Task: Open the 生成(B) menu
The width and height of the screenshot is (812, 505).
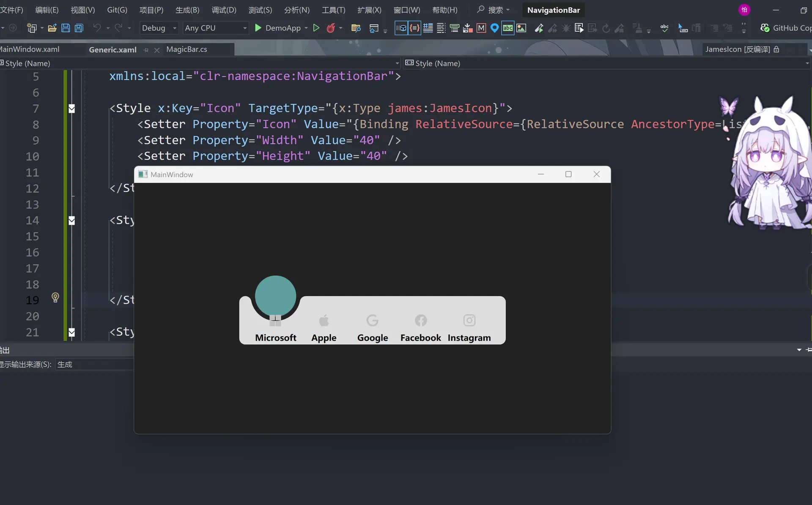Action: 187,10
